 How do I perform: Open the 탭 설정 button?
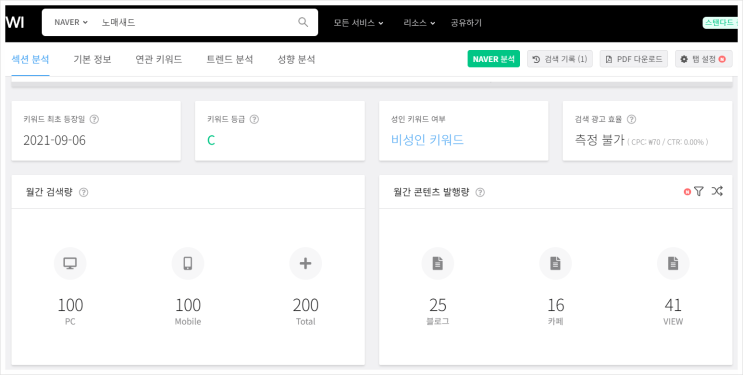(x=704, y=59)
